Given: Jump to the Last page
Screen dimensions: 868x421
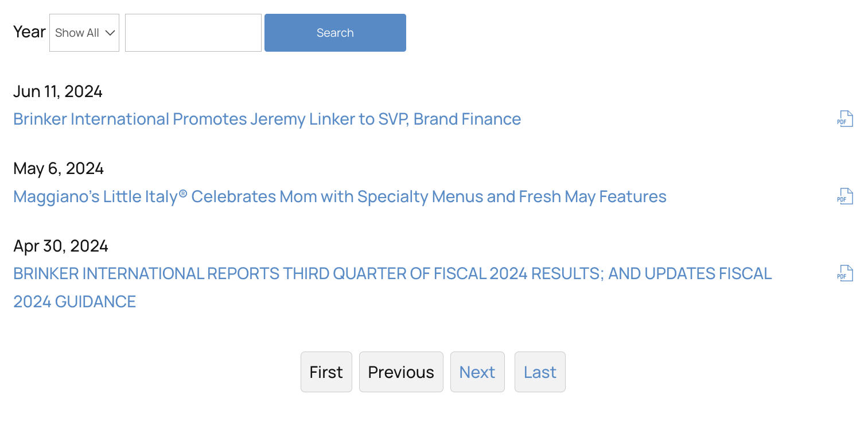Looking at the screenshot, I should tap(540, 372).
